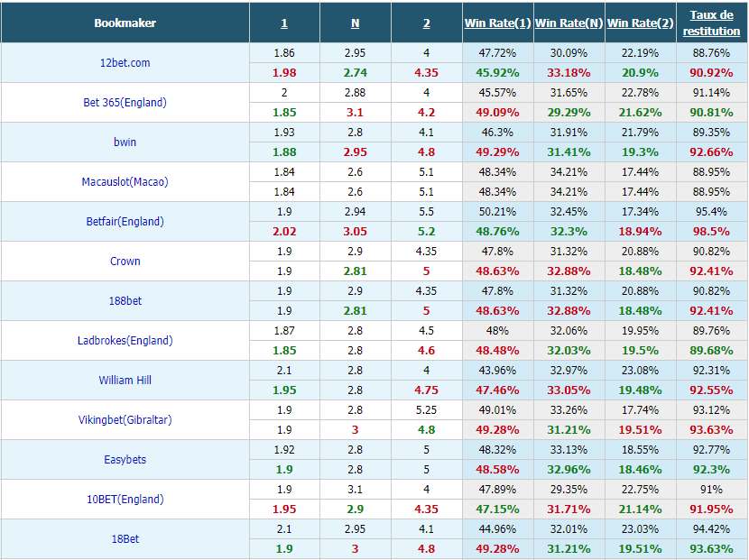Image resolution: width=749 pixels, height=560 pixels.
Task: Open the bwin bookmaker link
Action: click(125, 142)
